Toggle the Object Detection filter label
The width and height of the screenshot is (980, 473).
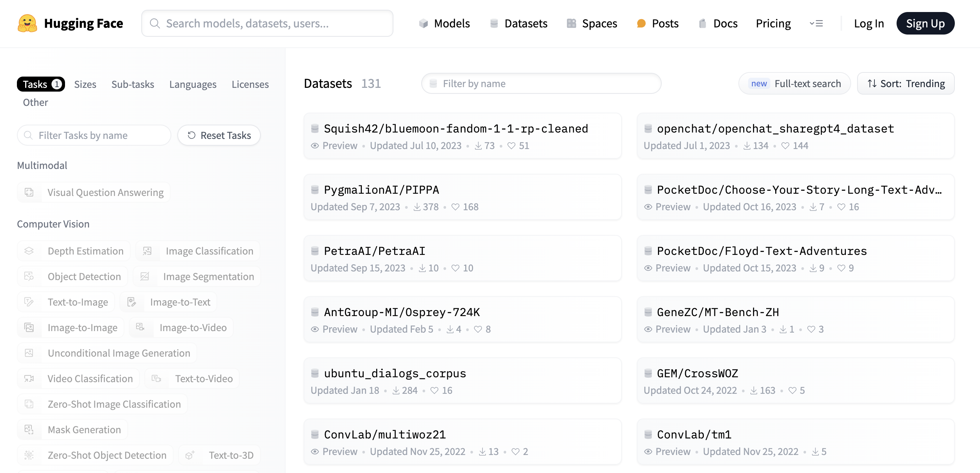(84, 276)
